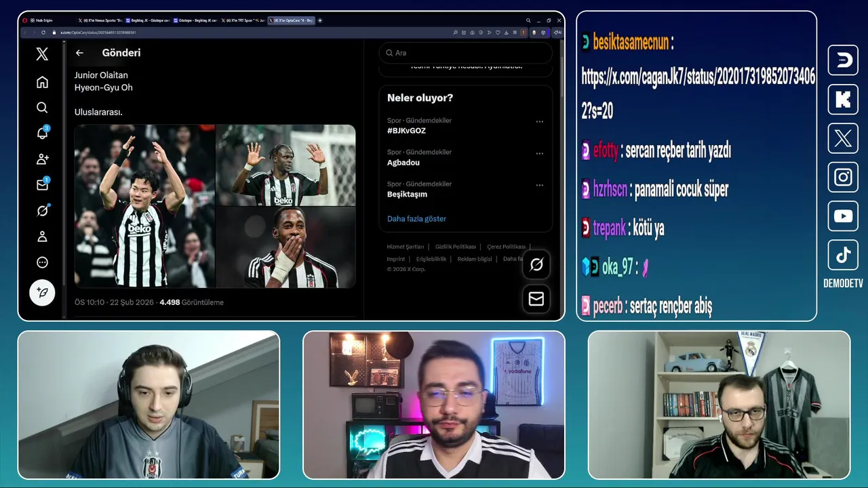Click chat username besiktasamecnun
This screenshot has height=488, width=868.
pos(631,43)
